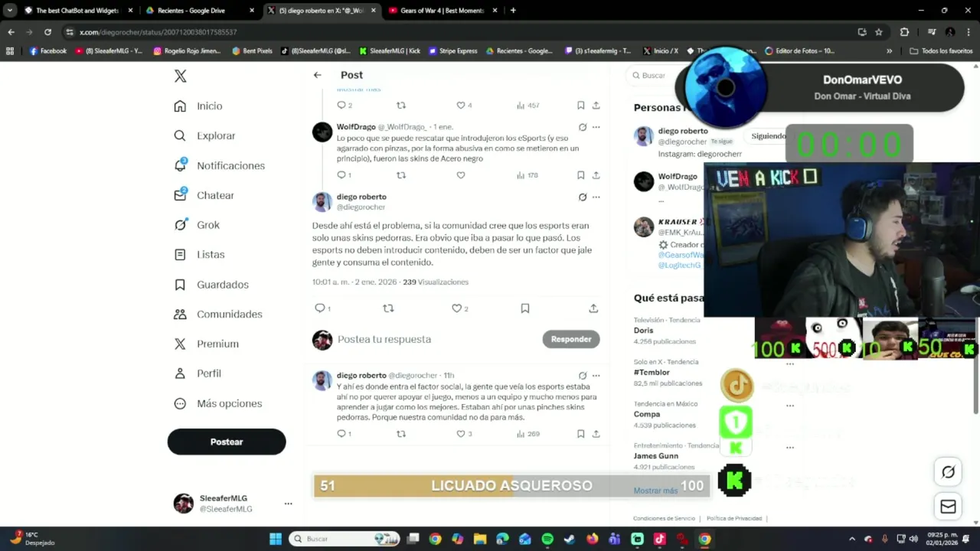Click WolfDrago profile avatar in thread

322,132
